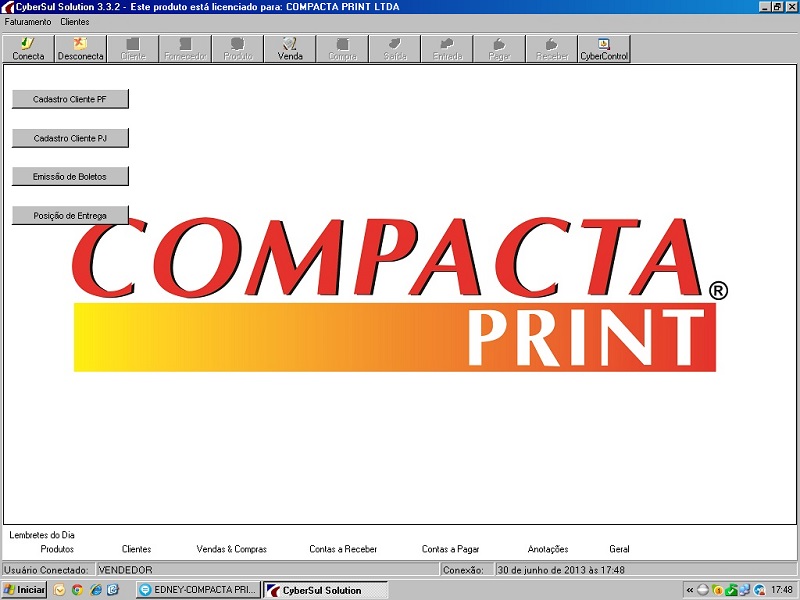
Task: Open the Cliente toolbar icon
Action: pyautogui.click(x=133, y=49)
